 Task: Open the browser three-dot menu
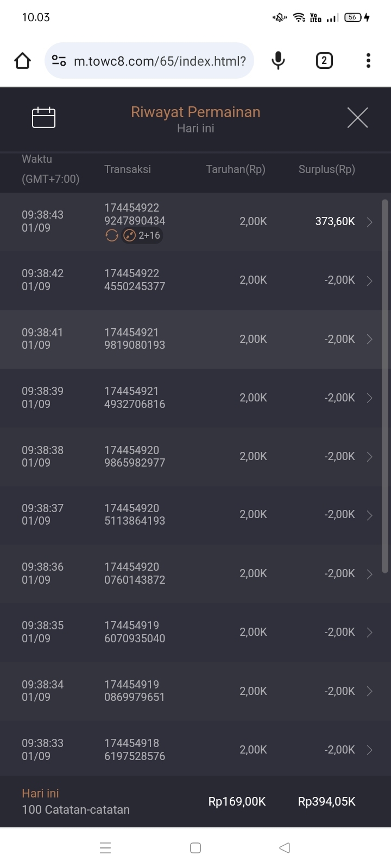point(368,61)
